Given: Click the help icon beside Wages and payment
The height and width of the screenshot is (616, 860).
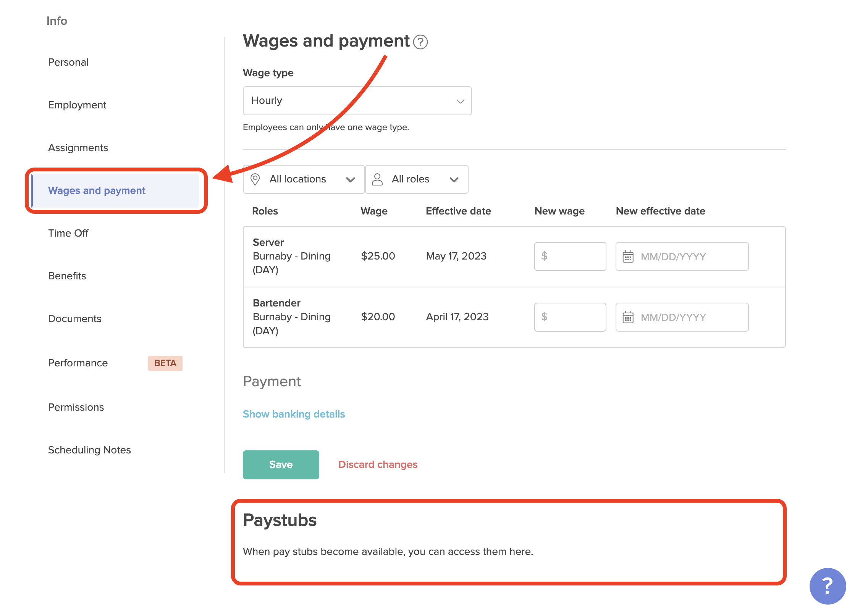Looking at the screenshot, I should [x=420, y=42].
